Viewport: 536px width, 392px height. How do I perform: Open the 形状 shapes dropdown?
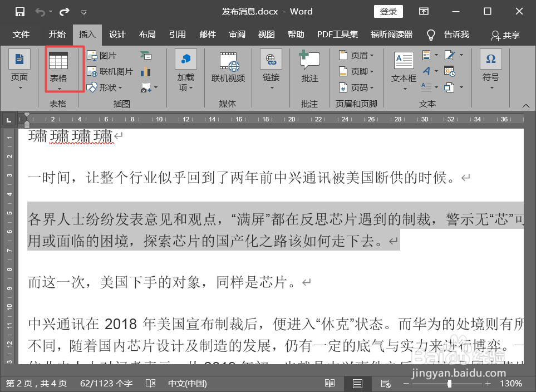[x=105, y=87]
